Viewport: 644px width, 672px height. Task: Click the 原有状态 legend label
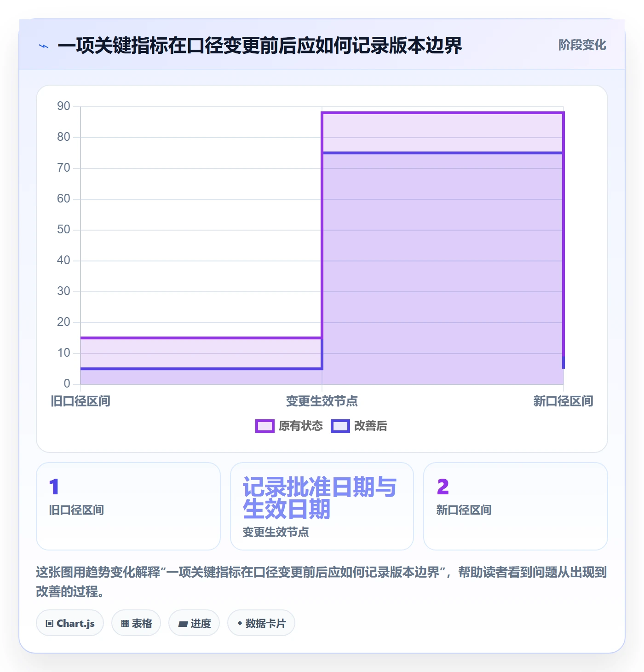coord(301,426)
